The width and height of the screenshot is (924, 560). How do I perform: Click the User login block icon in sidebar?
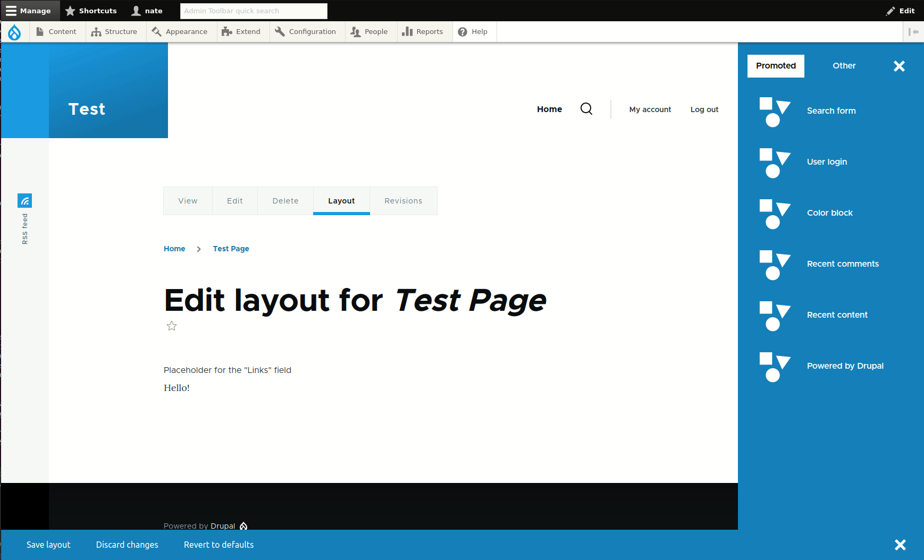click(x=775, y=162)
